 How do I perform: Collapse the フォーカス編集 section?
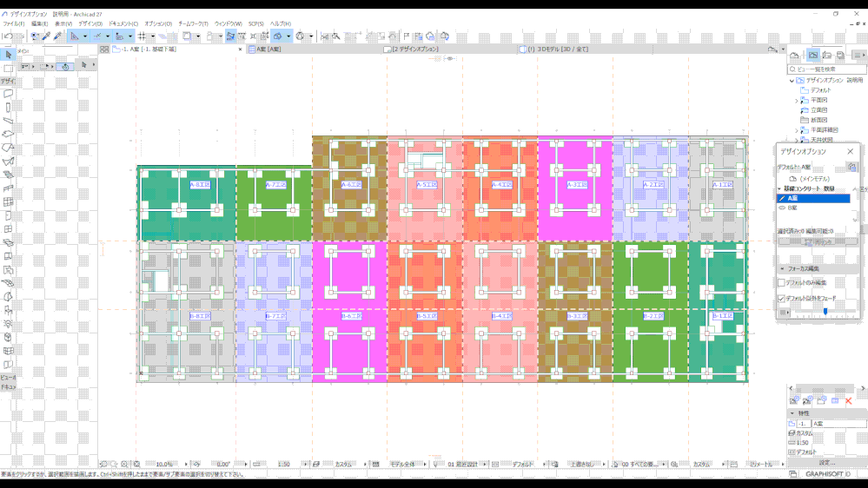(782, 269)
